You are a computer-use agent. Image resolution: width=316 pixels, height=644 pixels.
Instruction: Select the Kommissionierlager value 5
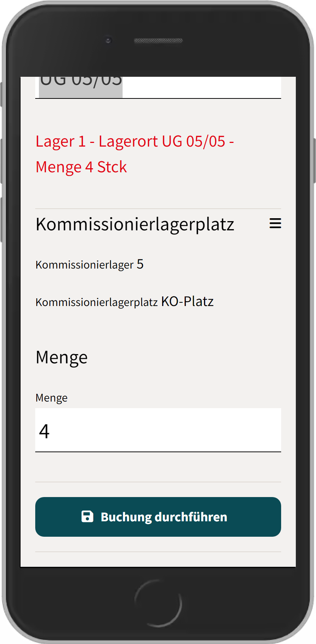point(140,264)
